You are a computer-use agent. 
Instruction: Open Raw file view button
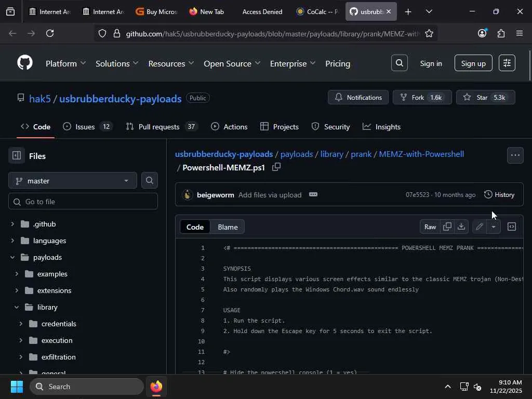point(430,227)
